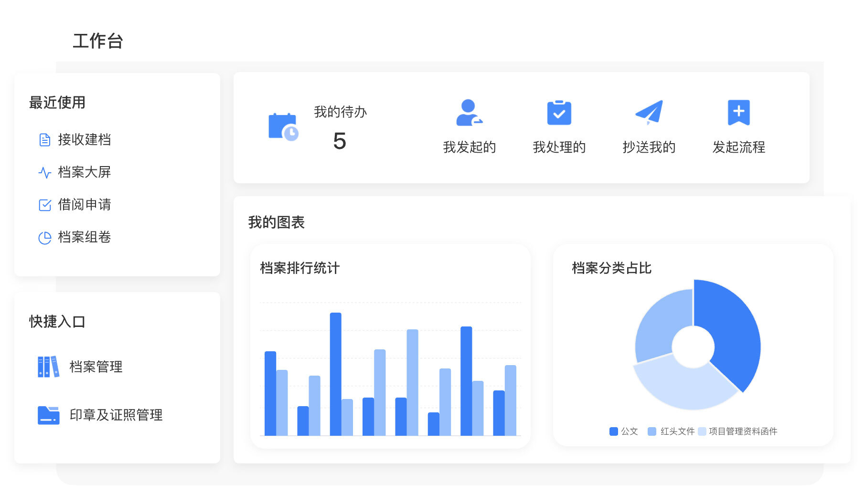
Task: Toggle the 红头文件 legend swatch
Action: pyautogui.click(x=651, y=431)
